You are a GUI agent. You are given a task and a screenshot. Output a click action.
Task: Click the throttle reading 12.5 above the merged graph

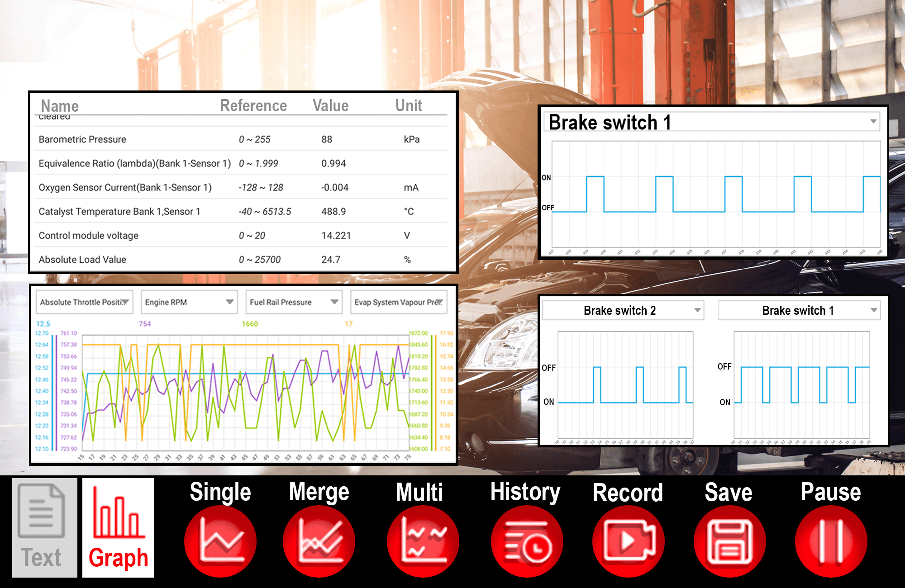pyautogui.click(x=43, y=324)
